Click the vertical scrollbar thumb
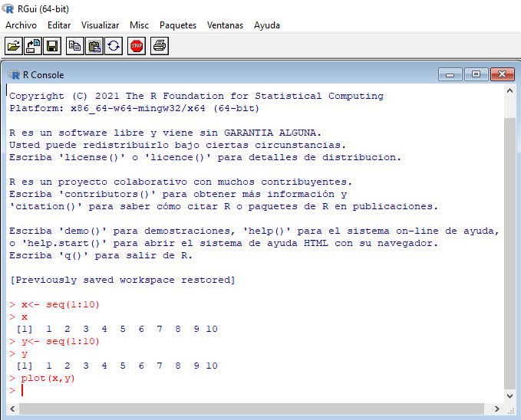Image resolution: width=521 pixels, height=420 pixels. 509,254
